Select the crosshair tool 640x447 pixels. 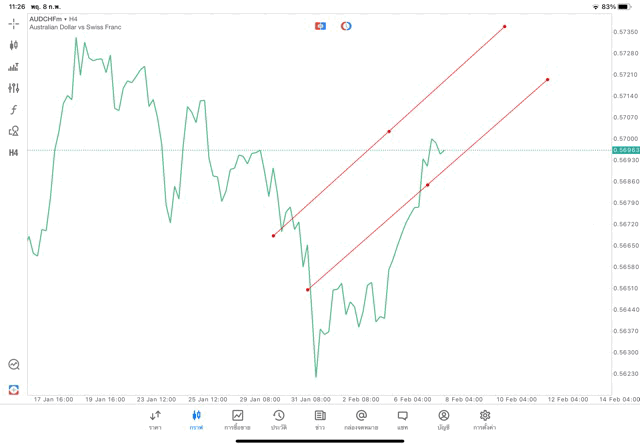point(14,23)
